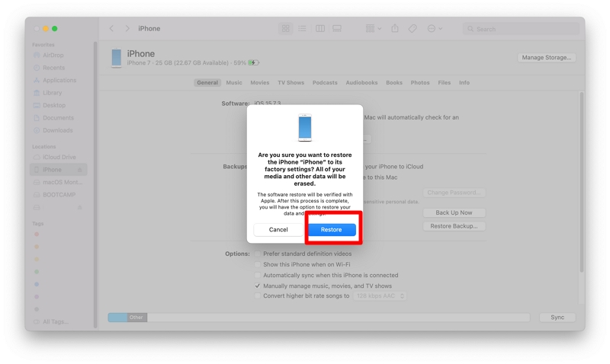Open All Tags... in the sidebar

(x=55, y=321)
